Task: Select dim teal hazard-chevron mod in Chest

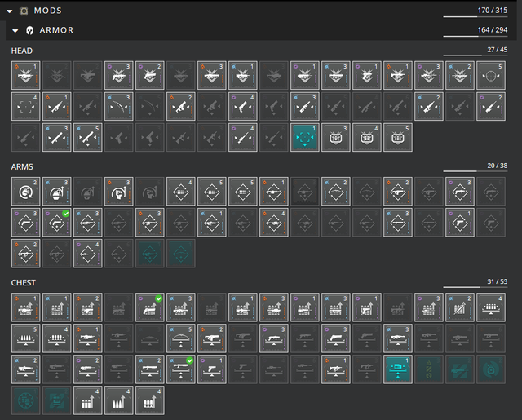Action: click(429, 369)
